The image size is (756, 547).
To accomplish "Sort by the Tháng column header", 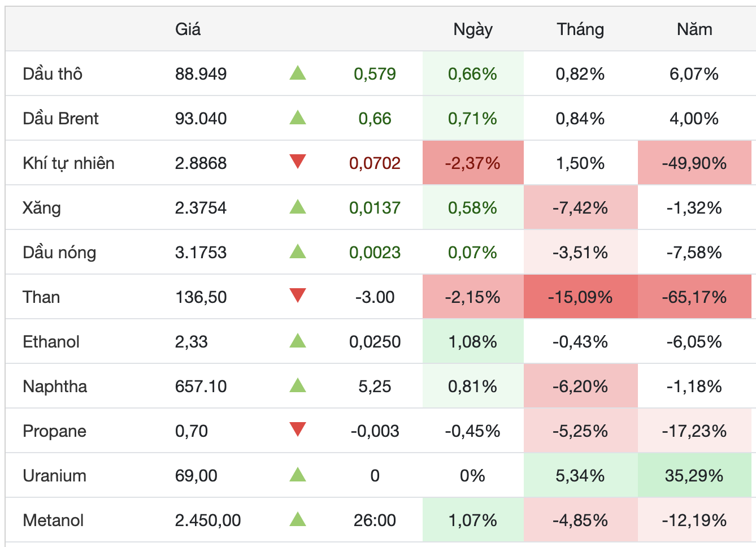I will pyautogui.click(x=580, y=29).
